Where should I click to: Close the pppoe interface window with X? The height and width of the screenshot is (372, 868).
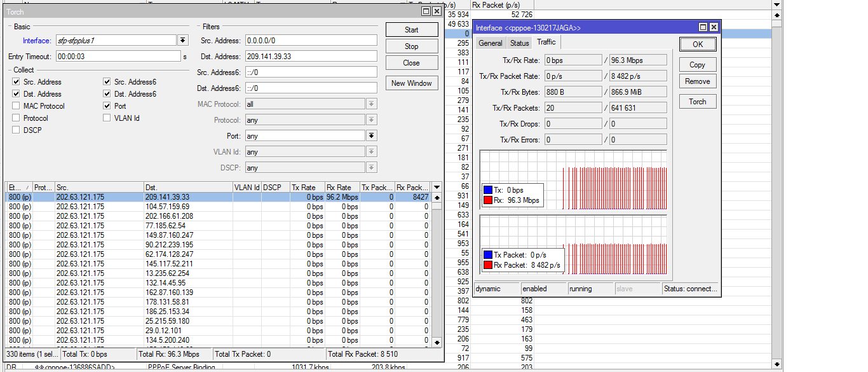(713, 27)
